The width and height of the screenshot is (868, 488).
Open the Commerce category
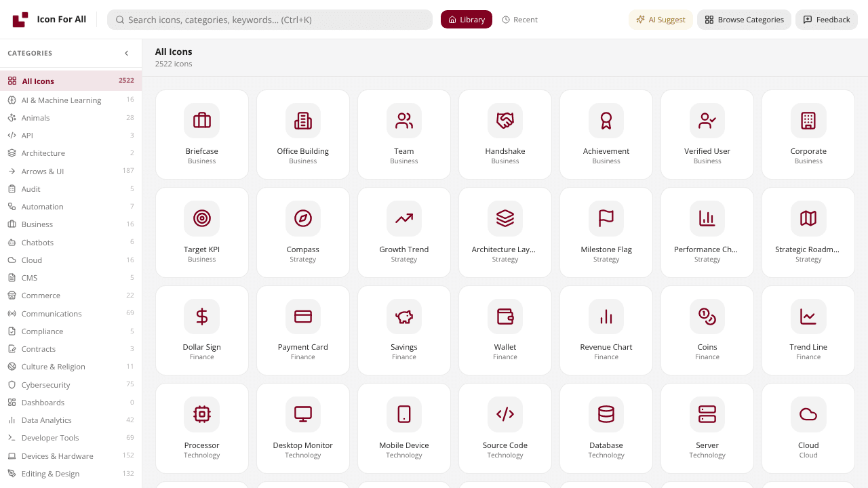[71, 296]
